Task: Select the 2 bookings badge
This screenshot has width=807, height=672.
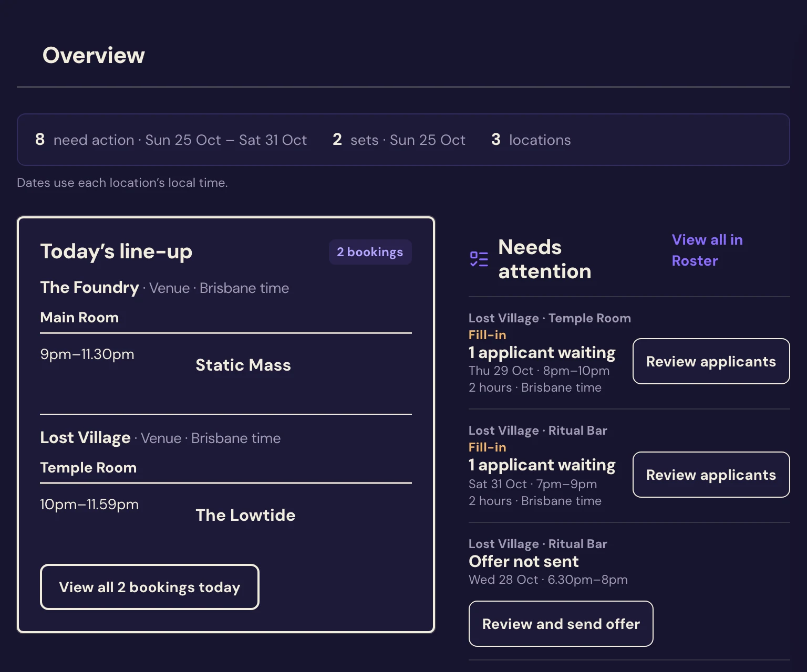Action: click(370, 252)
